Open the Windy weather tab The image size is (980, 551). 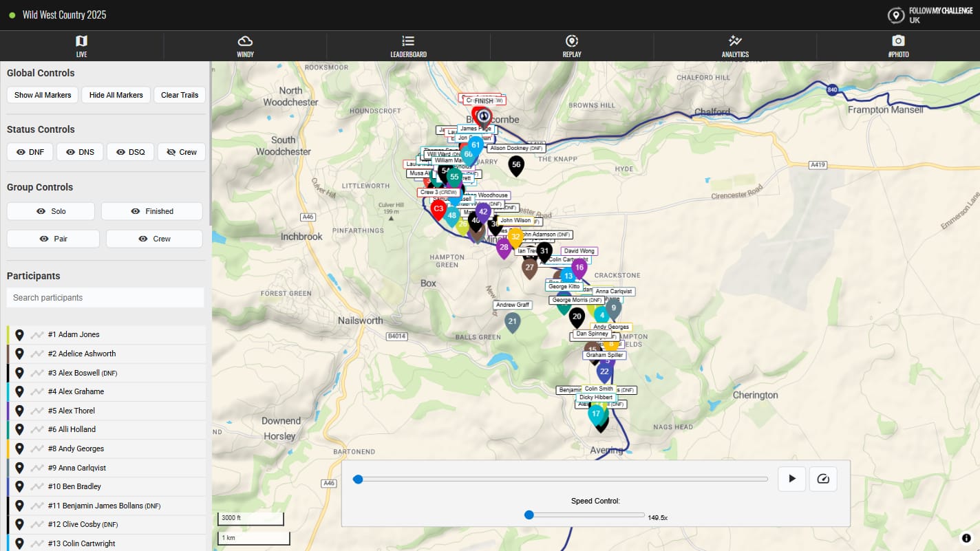tap(245, 46)
